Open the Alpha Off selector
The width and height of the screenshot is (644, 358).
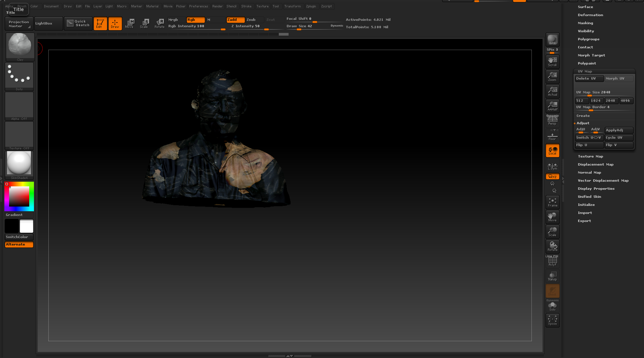(x=19, y=106)
